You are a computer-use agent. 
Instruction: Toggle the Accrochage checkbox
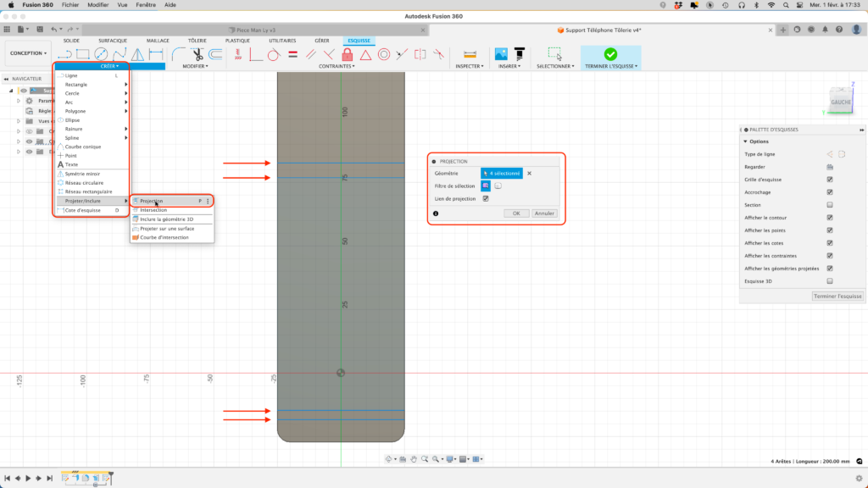pyautogui.click(x=830, y=192)
